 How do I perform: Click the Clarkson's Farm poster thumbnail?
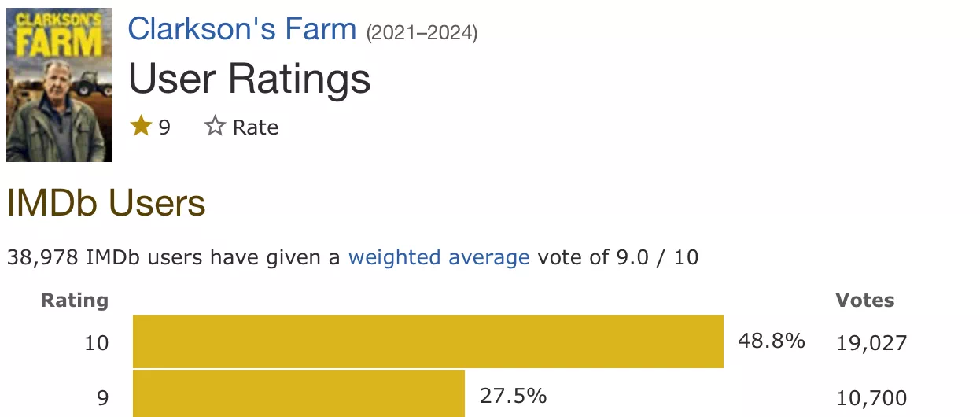(x=59, y=84)
